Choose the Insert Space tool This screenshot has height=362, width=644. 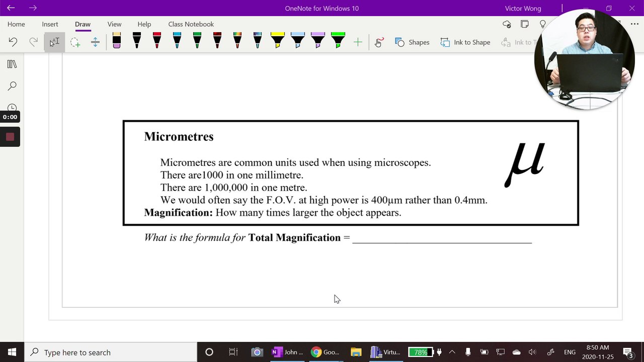coord(95,42)
